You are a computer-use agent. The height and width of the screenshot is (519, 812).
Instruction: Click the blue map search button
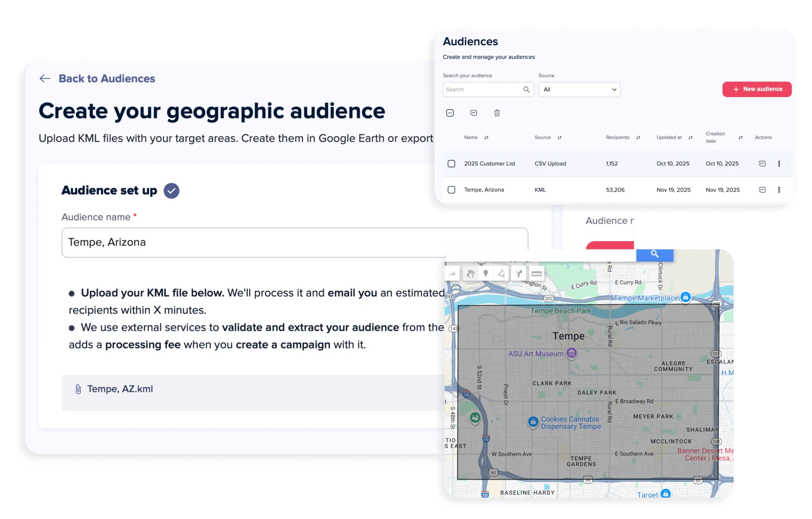point(654,254)
